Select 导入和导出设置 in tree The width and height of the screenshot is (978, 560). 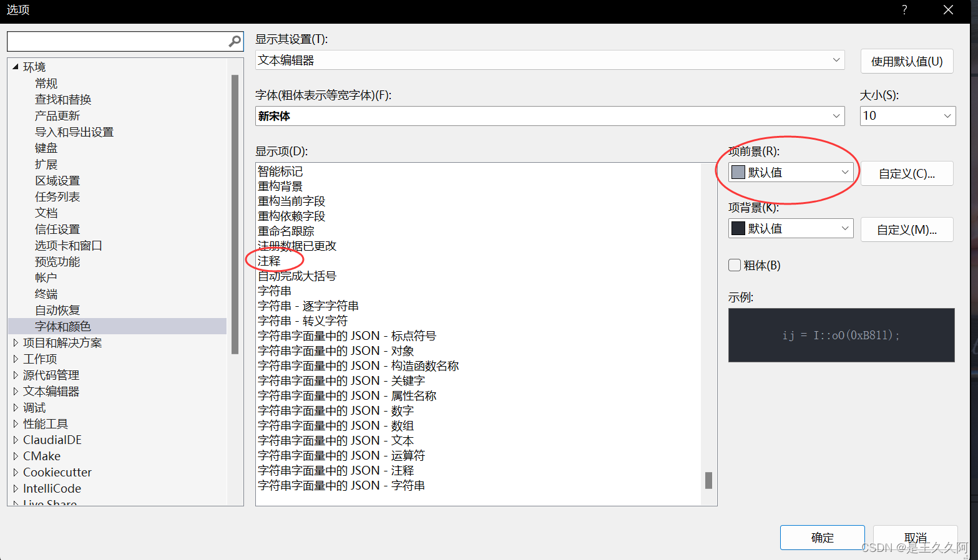tap(74, 132)
